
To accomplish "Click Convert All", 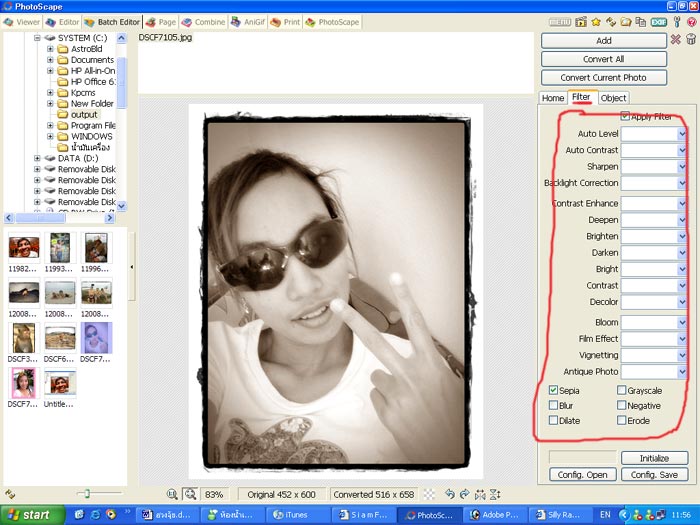I will tap(604, 59).
